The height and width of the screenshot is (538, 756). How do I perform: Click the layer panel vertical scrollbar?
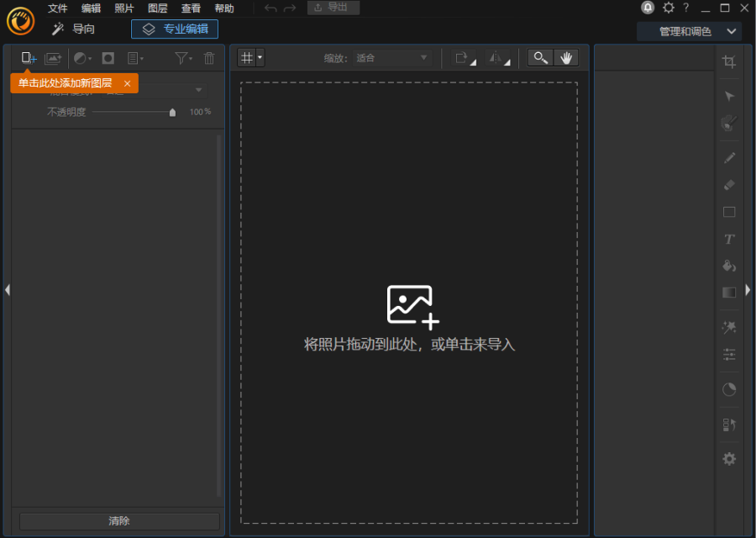pos(219,316)
